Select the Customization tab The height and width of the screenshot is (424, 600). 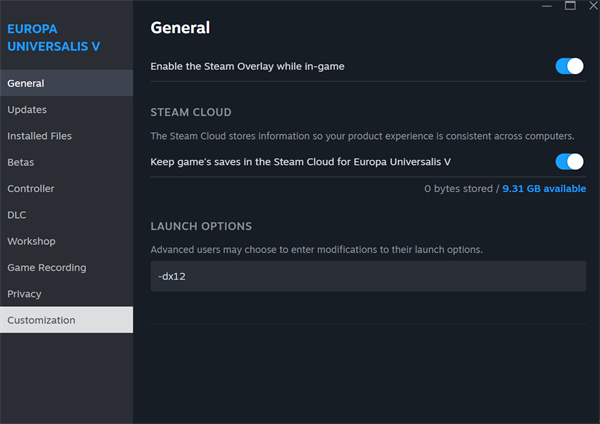(x=66, y=320)
